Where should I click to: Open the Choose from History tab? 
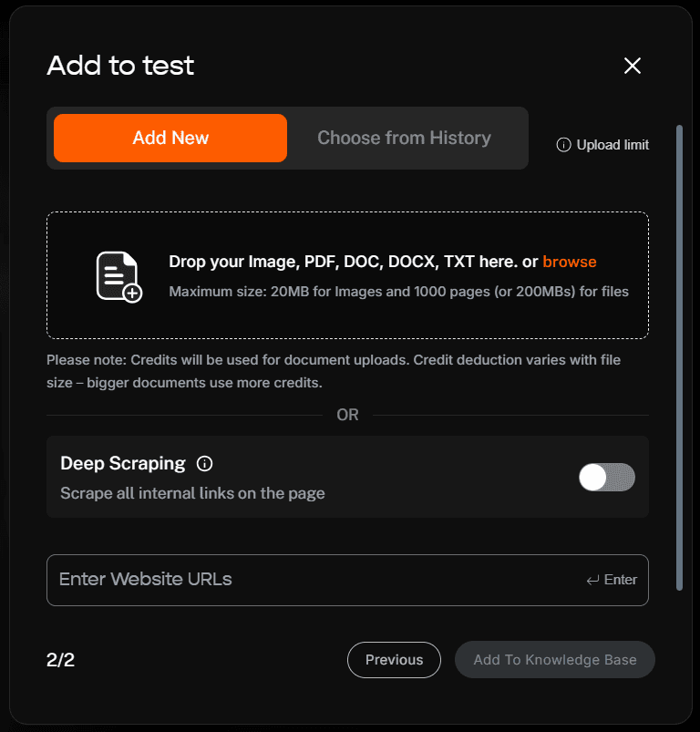click(404, 139)
